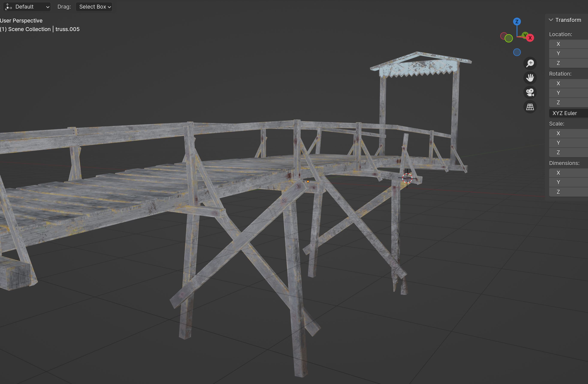Image resolution: width=588 pixels, height=384 pixels.
Task: Edit the Rotation Z field
Action: click(x=568, y=102)
